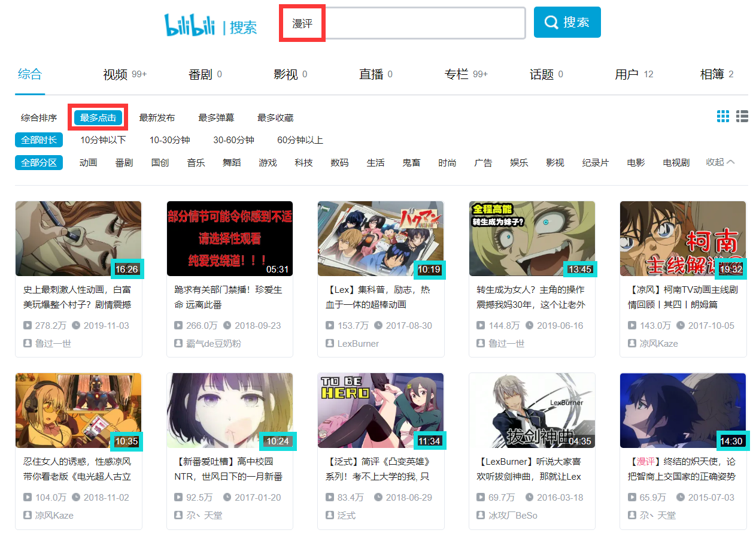Click the clock icon beside 2015-07-03
The height and width of the screenshot is (539, 756).
coord(681,497)
